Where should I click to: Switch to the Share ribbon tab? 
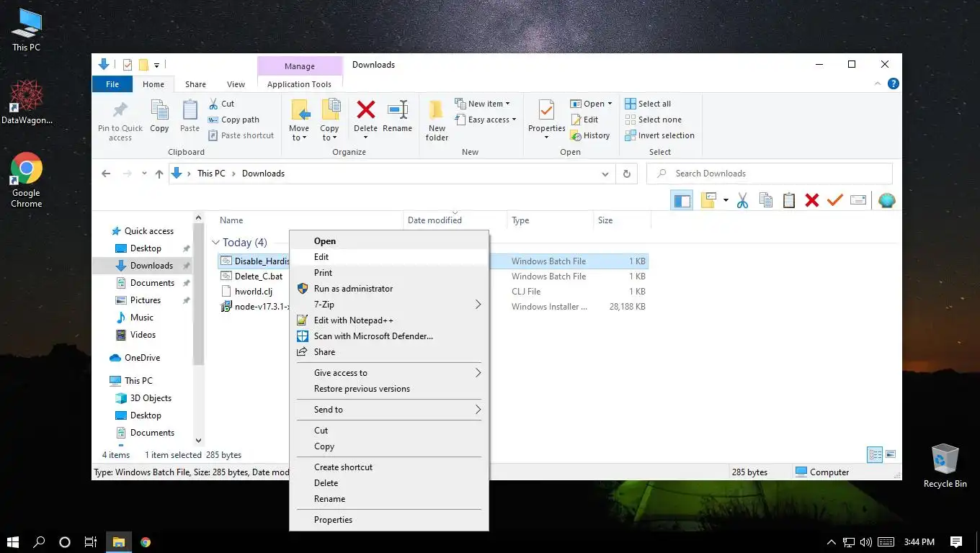(195, 84)
